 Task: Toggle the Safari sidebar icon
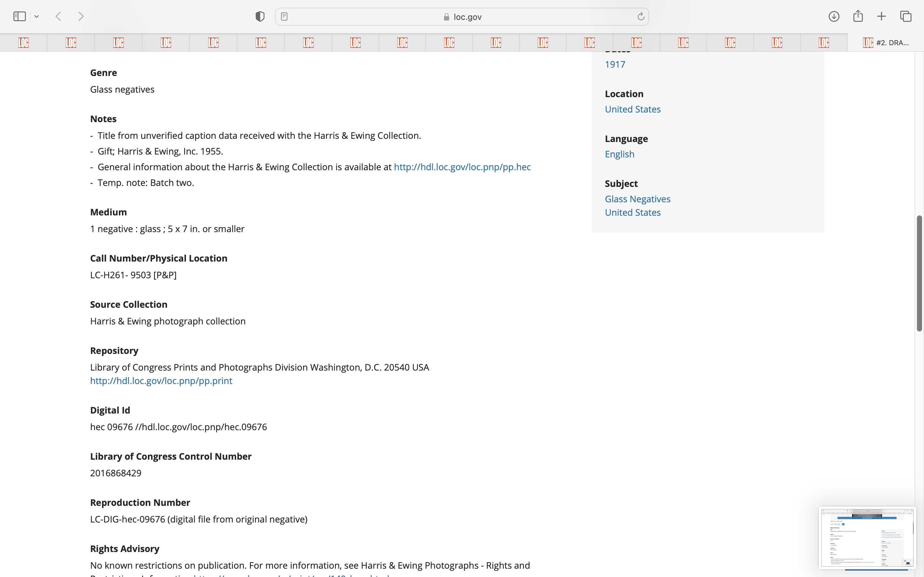(x=20, y=16)
